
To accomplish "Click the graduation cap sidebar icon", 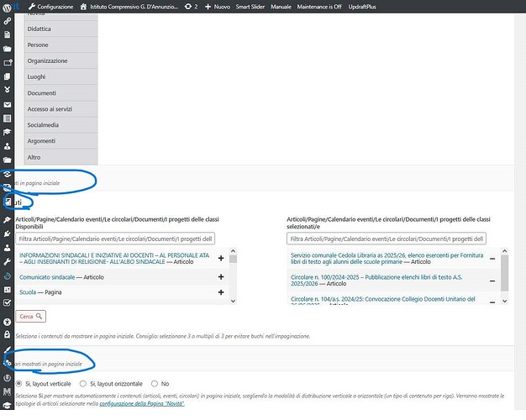I will coord(8,132).
